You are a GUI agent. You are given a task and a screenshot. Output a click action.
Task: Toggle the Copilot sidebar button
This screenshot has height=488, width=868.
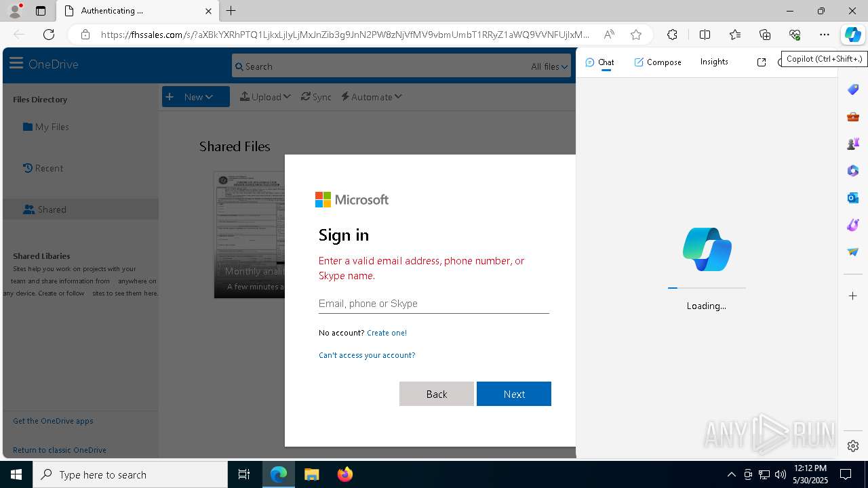coord(852,35)
